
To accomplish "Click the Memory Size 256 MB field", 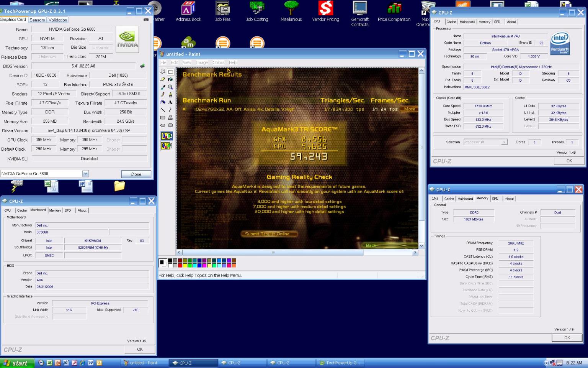I will [x=50, y=121].
